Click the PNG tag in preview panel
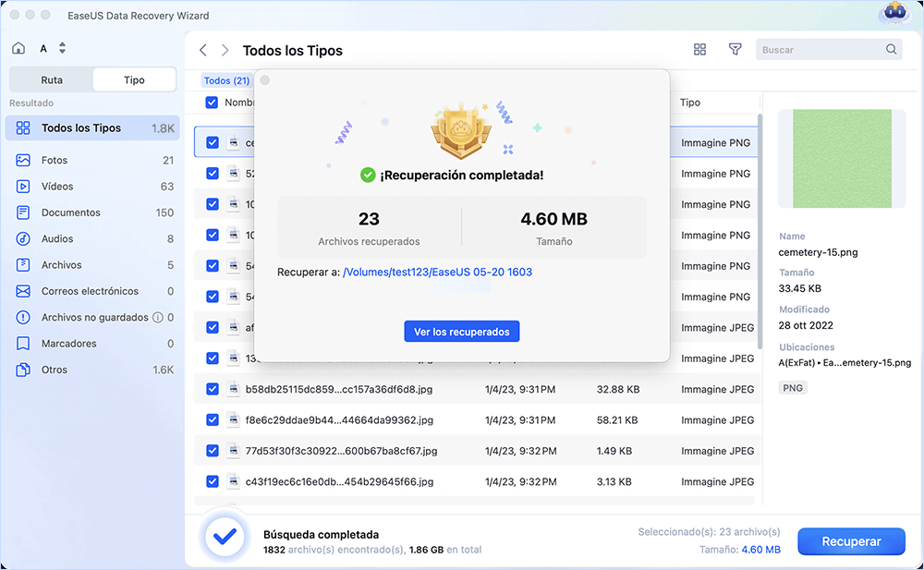The image size is (924, 570). (x=793, y=388)
